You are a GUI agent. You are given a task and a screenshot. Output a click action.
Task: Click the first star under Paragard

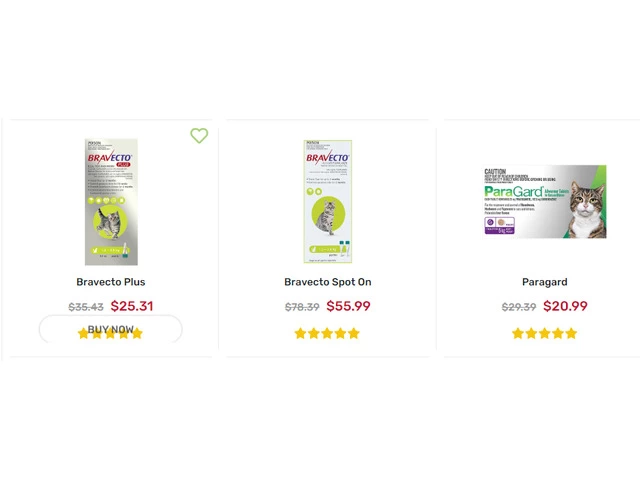[518, 333]
